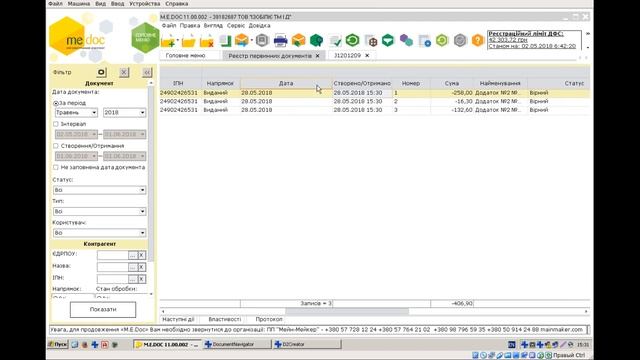The height and width of the screenshot is (360, 640).
Task: Open the VM Машина menu
Action: click(x=79, y=4)
